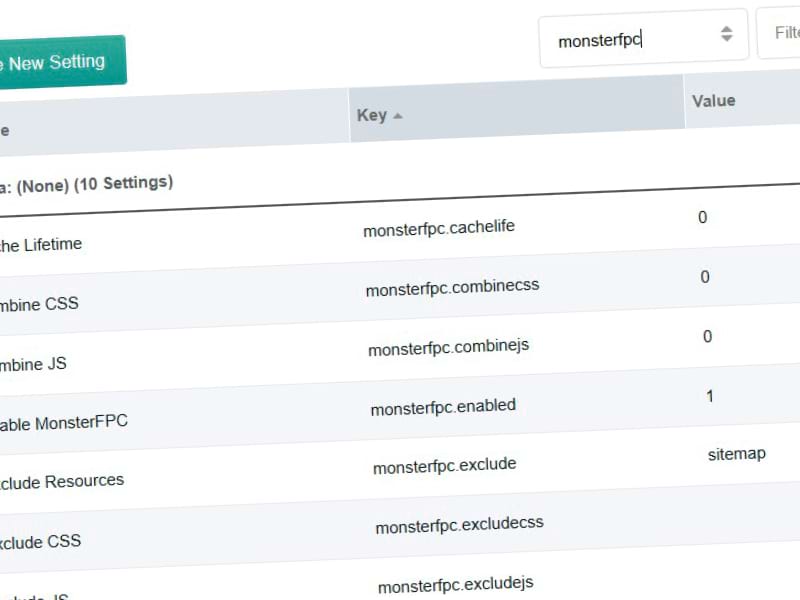800x600 pixels.
Task: Click the value 1 next to monsterfpc.enabled
Action: coord(709,396)
